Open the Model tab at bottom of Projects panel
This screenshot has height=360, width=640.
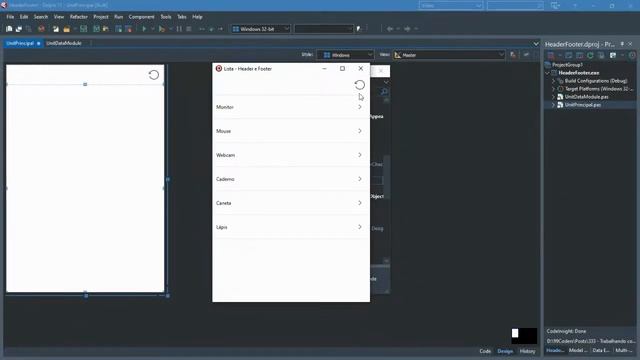578,350
